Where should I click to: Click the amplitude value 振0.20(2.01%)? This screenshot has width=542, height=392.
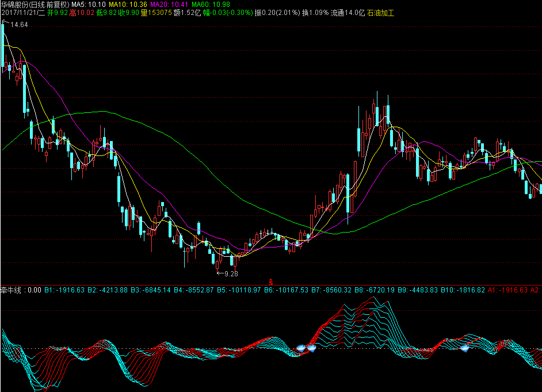(277, 13)
